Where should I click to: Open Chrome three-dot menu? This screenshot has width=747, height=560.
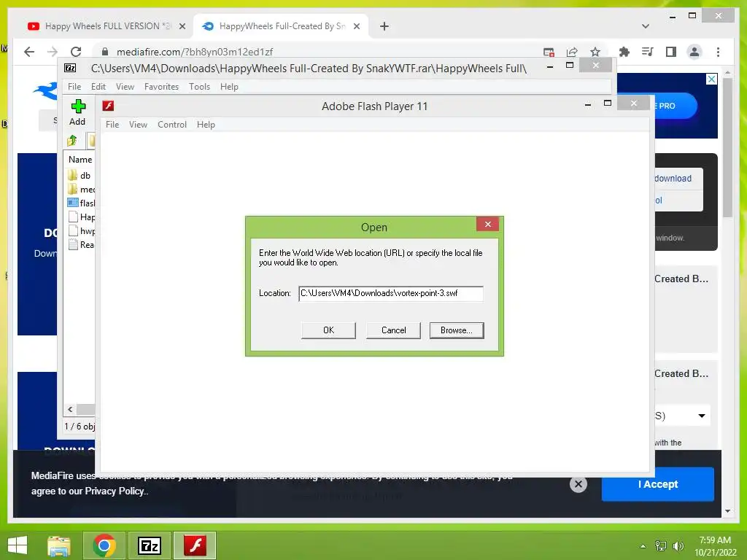(718, 52)
